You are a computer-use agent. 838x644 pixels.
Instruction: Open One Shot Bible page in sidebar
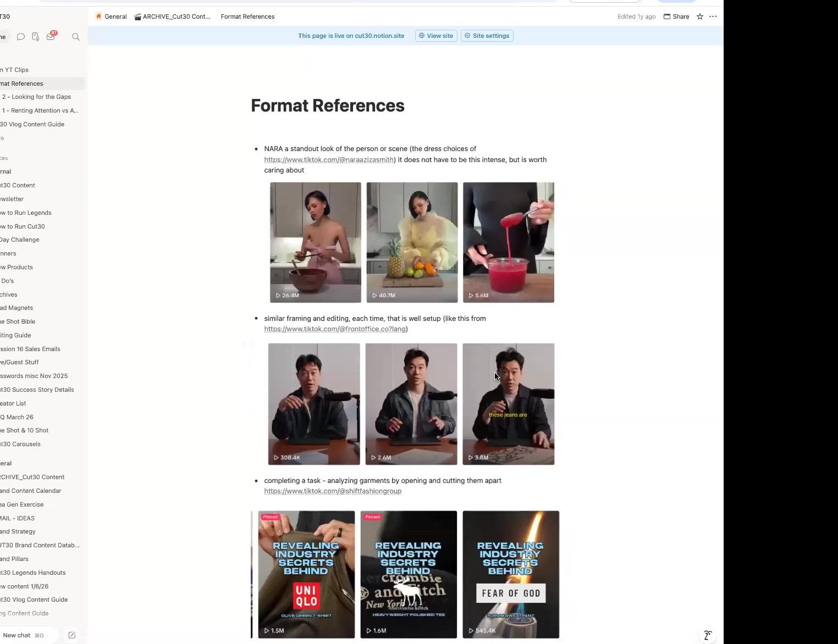click(x=42, y=321)
